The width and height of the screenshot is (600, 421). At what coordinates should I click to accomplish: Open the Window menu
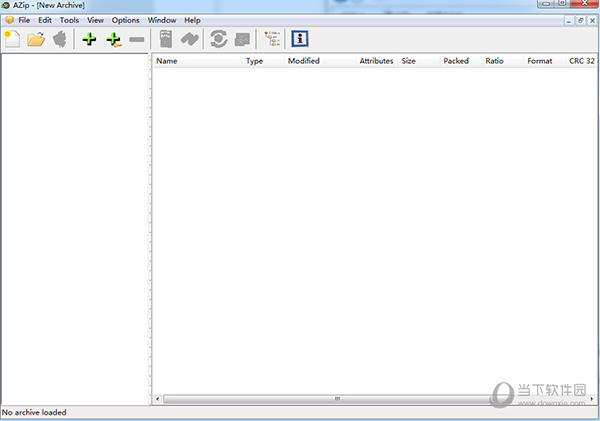tap(162, 20)
